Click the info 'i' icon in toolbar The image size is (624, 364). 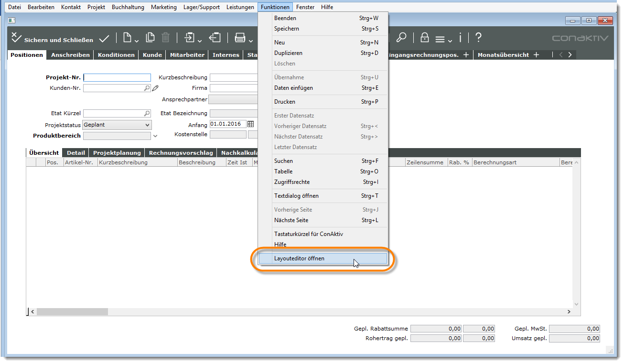[460, 38]
